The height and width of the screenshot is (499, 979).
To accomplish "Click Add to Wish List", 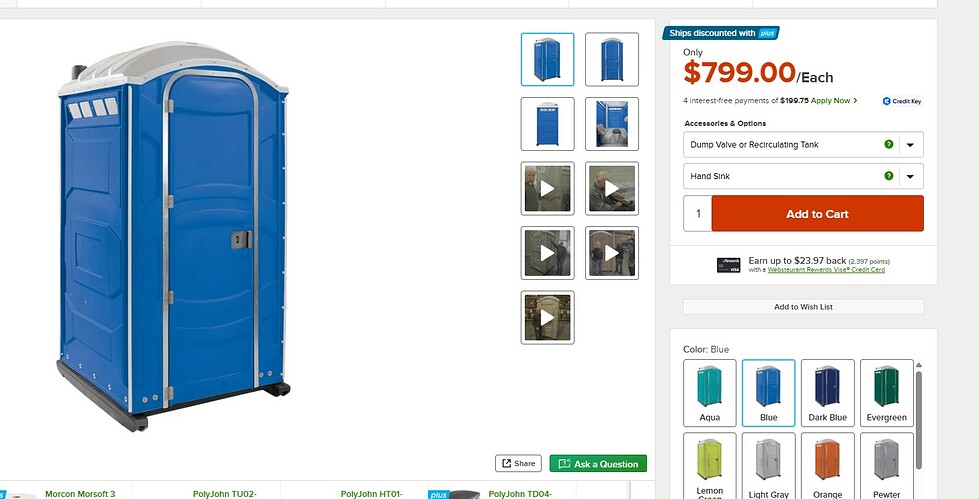I will click(803, 307).
